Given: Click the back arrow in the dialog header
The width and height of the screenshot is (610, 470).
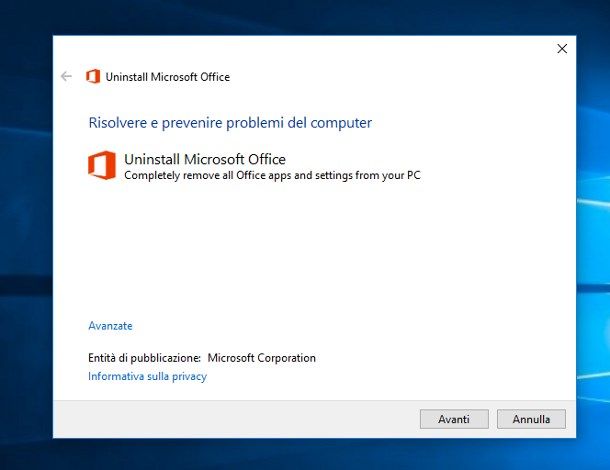Looking at the screenshot, I should [x=67, y=76].
